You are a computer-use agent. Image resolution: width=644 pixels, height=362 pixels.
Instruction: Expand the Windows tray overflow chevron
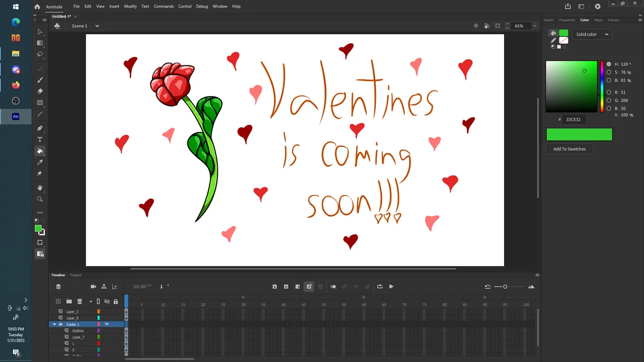[x=26, y=300]
